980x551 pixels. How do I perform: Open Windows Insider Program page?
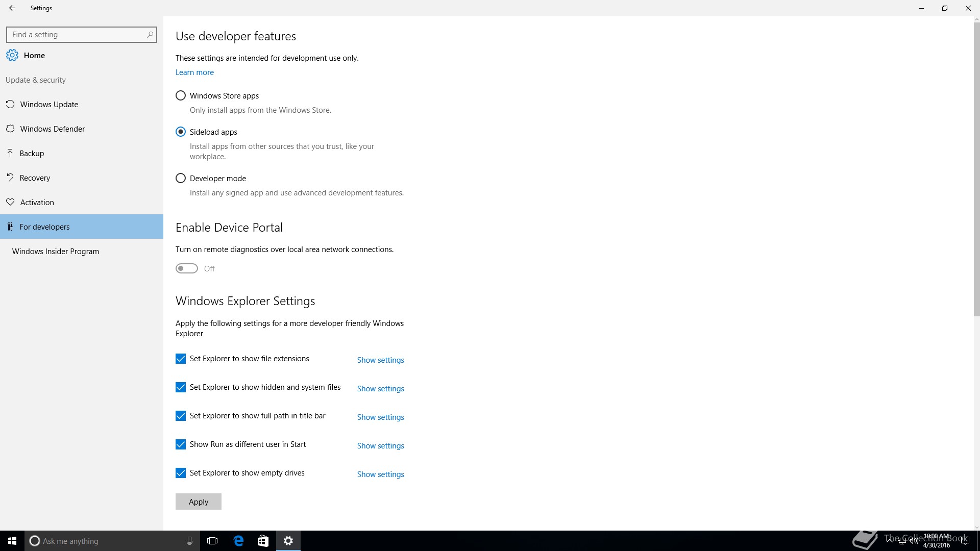pyautogui.click(x=82, y=251)
